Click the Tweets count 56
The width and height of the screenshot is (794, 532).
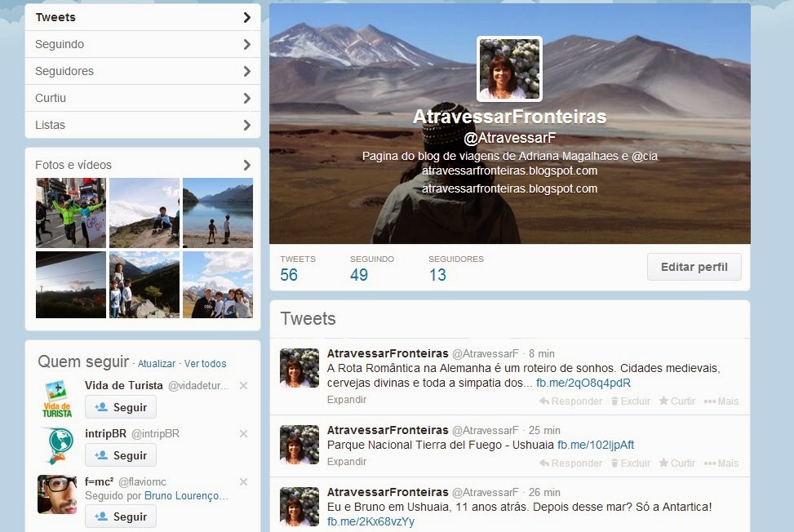coord(289,275)
